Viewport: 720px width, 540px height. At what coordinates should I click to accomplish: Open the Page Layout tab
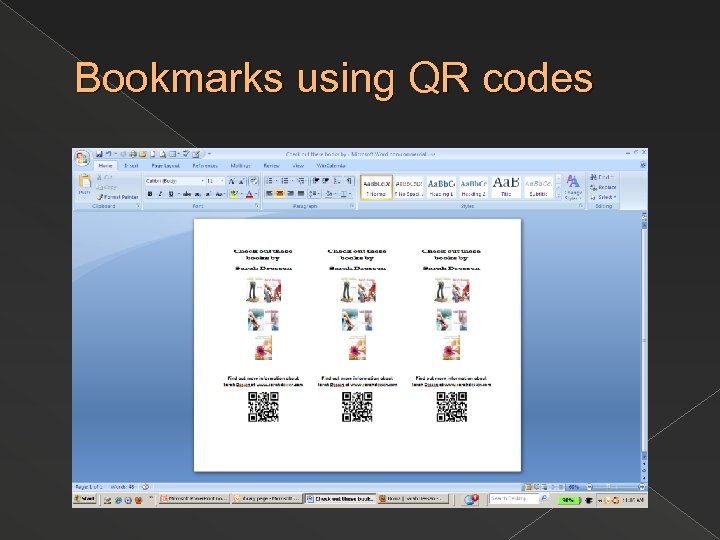(x=165, y=166)
